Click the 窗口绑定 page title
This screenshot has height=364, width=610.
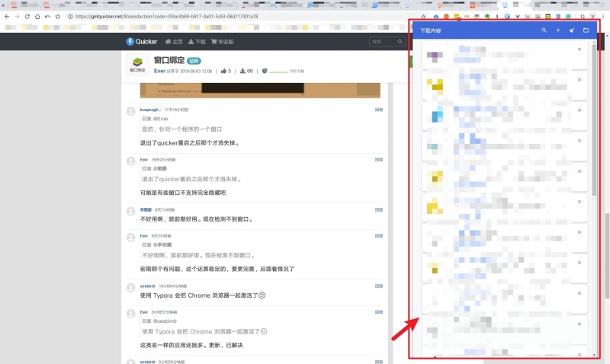pos(169,60)
